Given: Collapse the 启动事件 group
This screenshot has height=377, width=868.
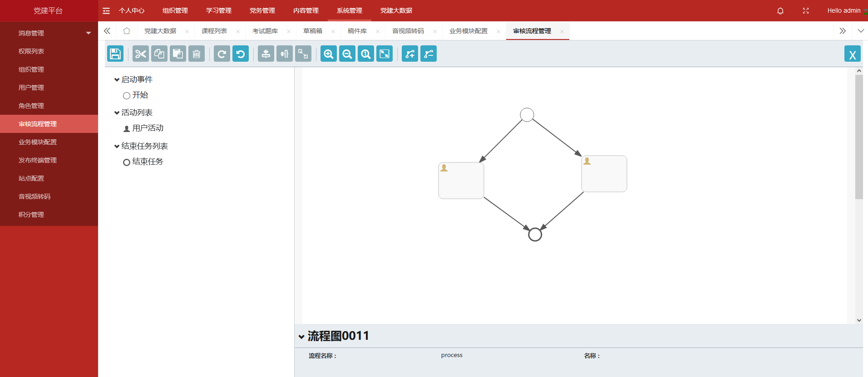Looking at the screenshot, I should point(117,80).
